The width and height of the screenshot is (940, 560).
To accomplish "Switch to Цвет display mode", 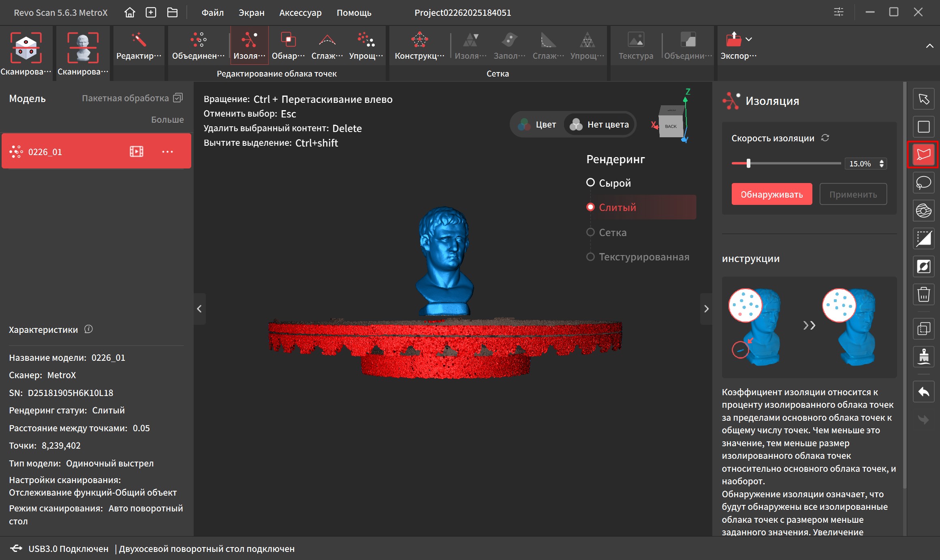I will tap(537, 125).
